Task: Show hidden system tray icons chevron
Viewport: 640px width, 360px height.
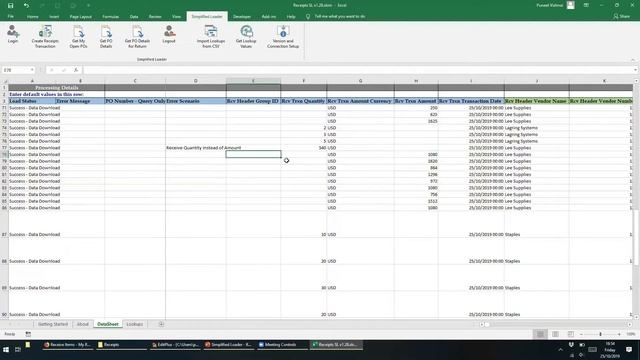Action: pyautogui.click(x=560, y=350)
